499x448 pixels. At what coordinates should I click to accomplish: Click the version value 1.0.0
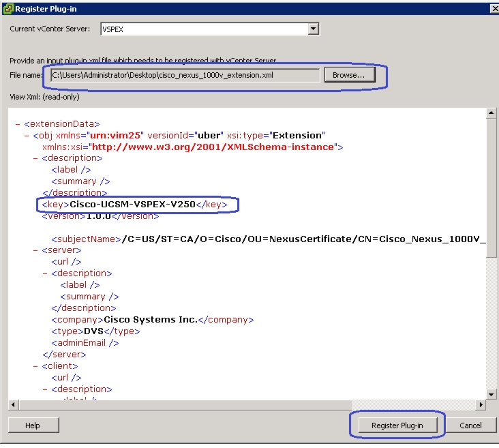pyautogui.click(x=99, y=216)
